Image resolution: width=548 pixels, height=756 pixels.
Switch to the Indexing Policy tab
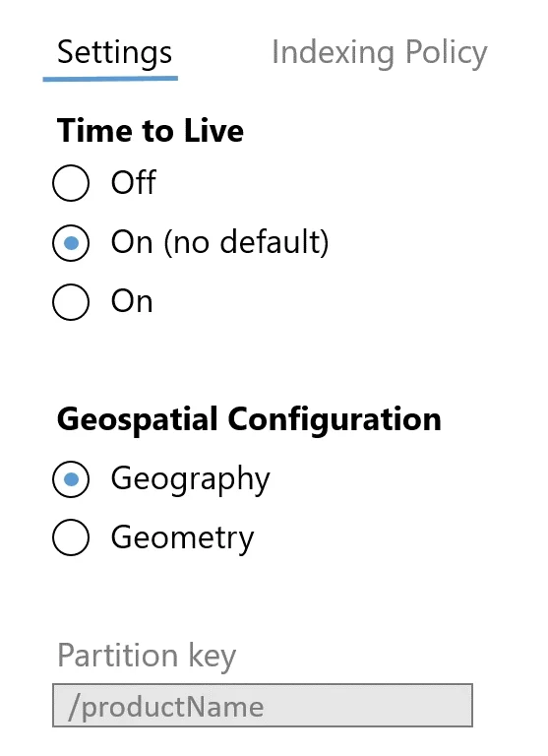[x=380, y=52]
